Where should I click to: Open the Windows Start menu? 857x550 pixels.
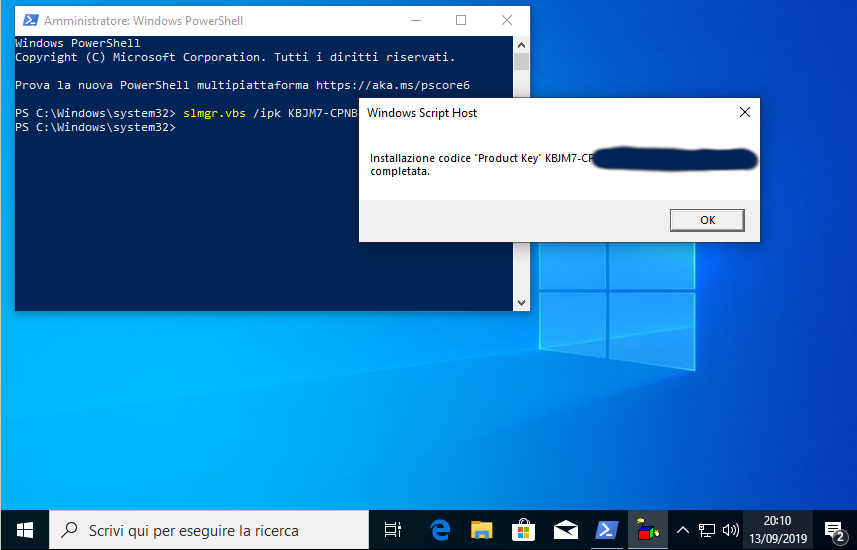[x=25, y=530]
